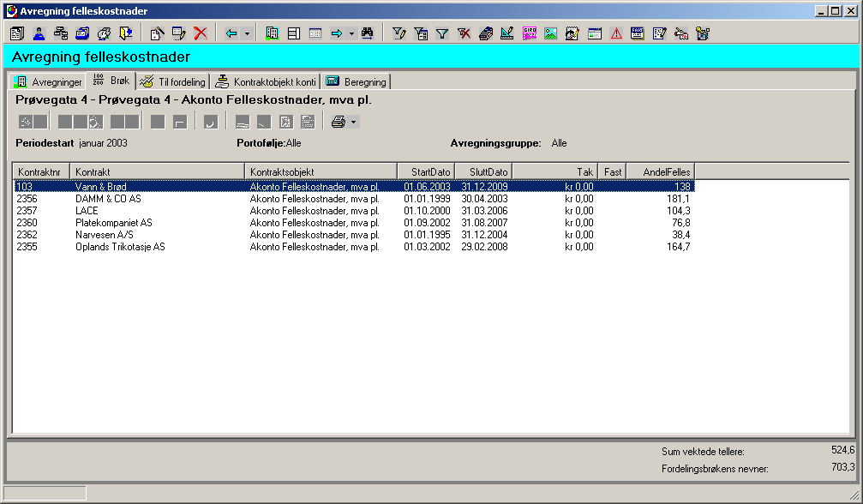Click the documents icon in main toolbar
This screenshot has height=504, width=863.
pos(17,33)
